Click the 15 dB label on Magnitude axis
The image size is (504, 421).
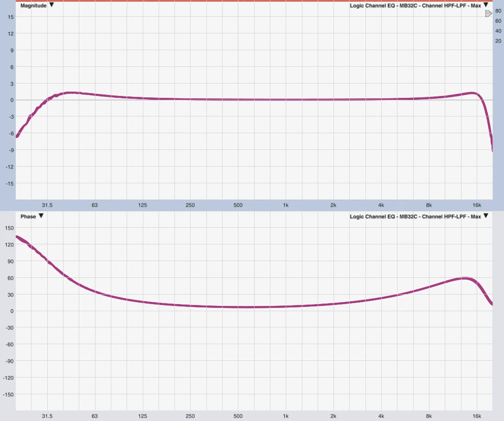[10, 17]
